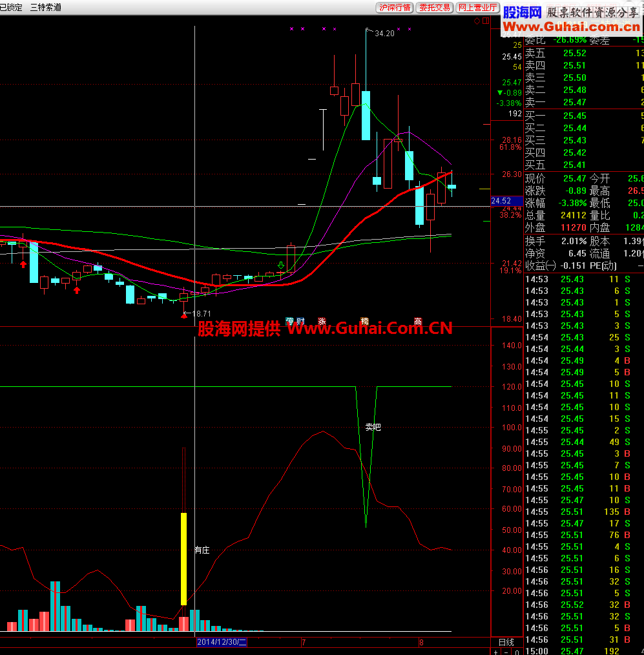The image size is (644, 655).
Task: Click the 三特索道 stock name in title
Action: [x=46, y=7]
